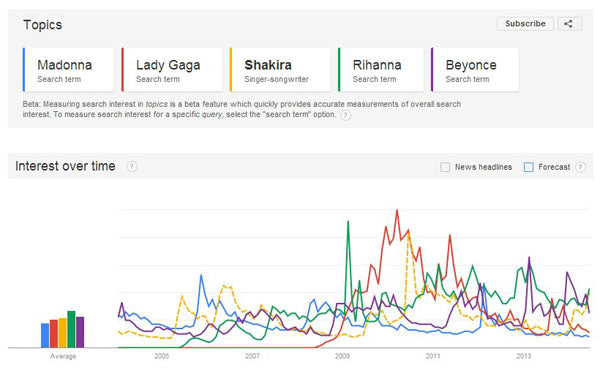Click the purple Beyonce average bar
The height and width of the screenshot is (368, 600).
tap(80, 332)
